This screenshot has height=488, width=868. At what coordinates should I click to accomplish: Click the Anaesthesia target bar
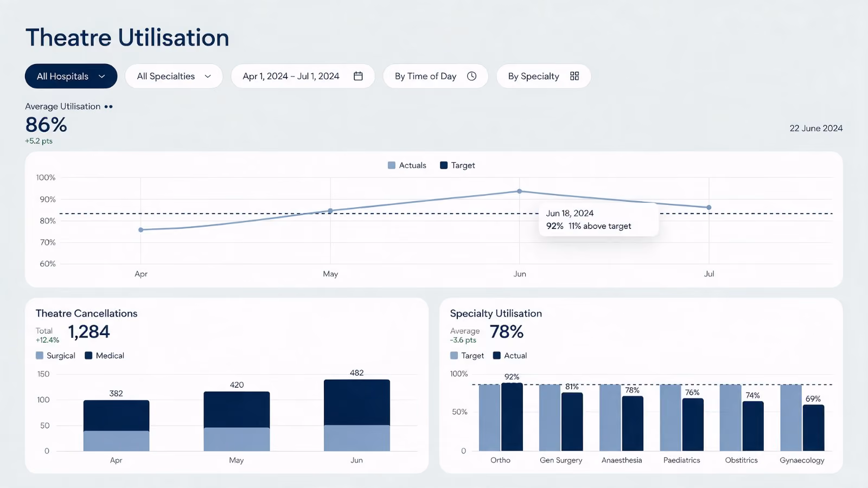click(x=610, y=418)
